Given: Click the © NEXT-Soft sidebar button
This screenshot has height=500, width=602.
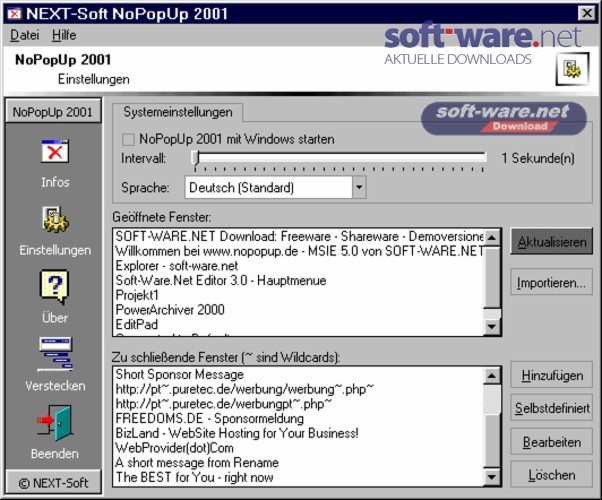Looking at the screenshot, I should point(53,482).
